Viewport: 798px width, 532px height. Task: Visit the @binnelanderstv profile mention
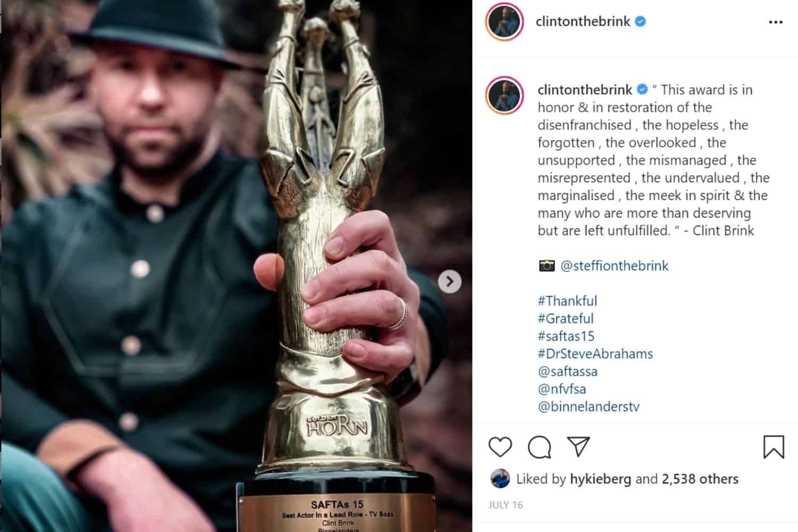pos(588,406)
